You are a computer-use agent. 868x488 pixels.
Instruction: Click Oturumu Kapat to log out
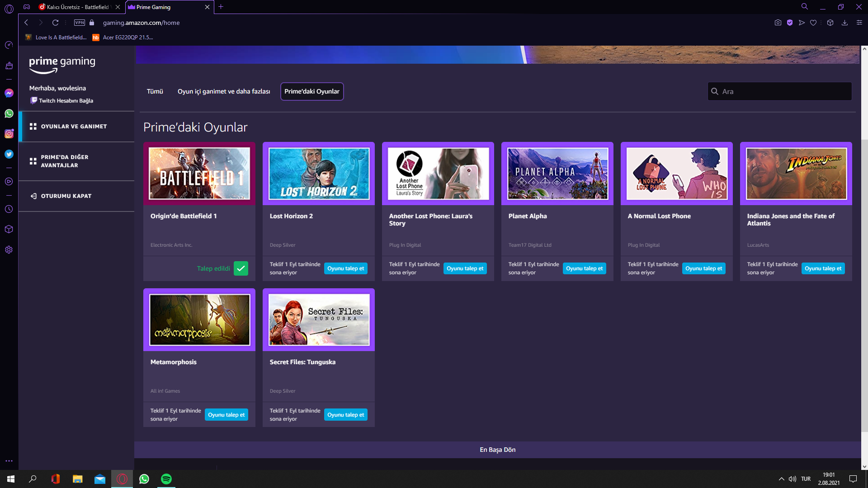coord(76,196)
